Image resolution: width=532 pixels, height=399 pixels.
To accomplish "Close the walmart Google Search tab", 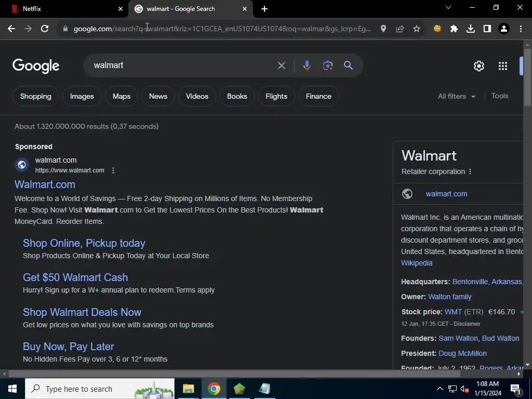I will [245, 9].
